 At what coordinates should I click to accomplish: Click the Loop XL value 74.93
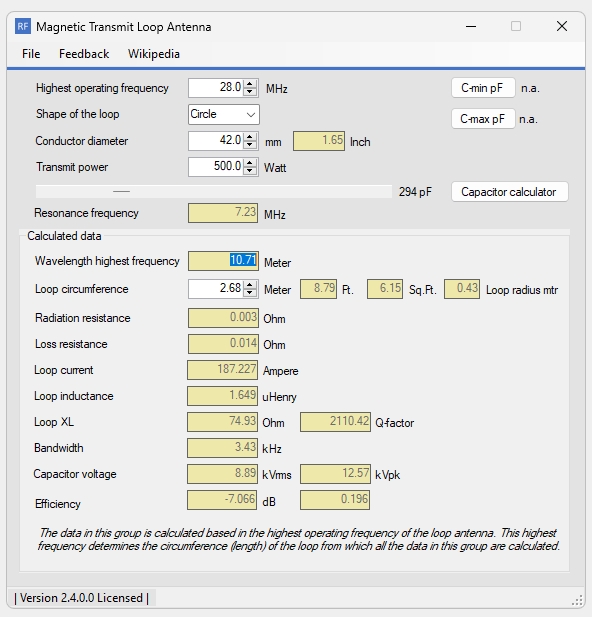(223, 422)
